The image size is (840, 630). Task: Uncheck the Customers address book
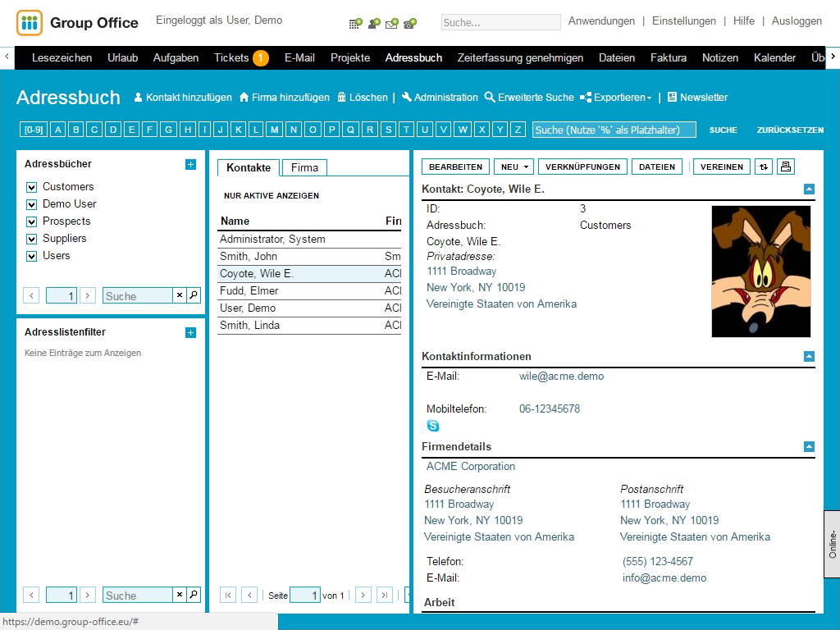coord(32,187)
